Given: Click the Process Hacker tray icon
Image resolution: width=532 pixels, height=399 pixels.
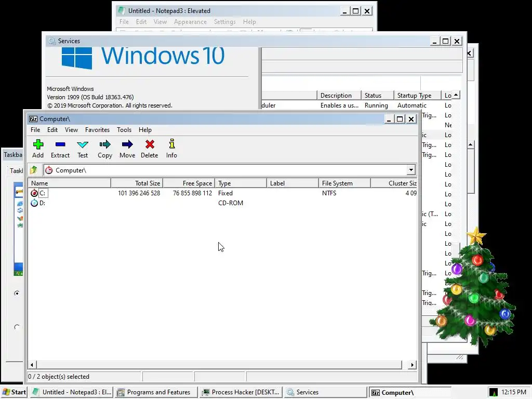Looking at the screenshot, I should point(494,393).
